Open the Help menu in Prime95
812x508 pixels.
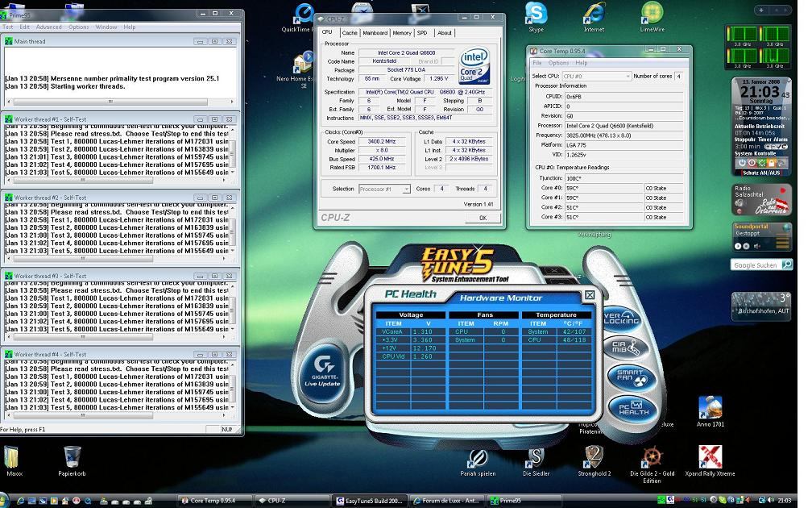tap(130, 27)
